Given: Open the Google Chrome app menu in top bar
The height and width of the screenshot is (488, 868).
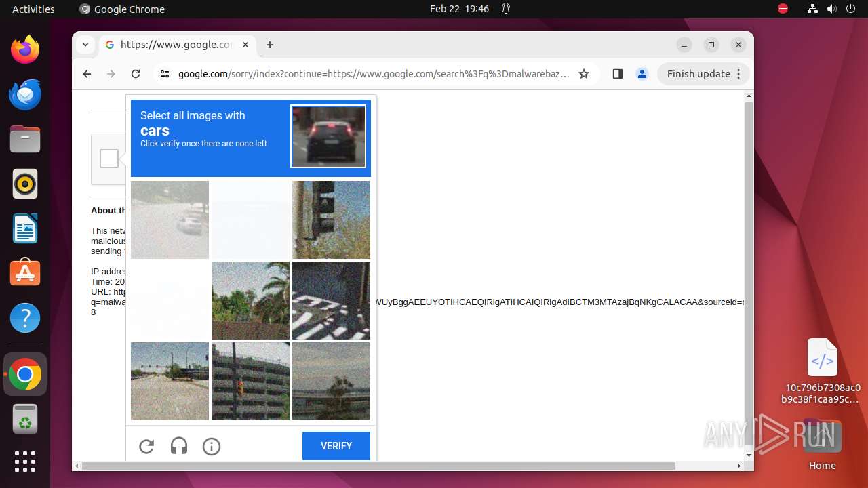Looking at the screenshot, I should coord(122,9).
